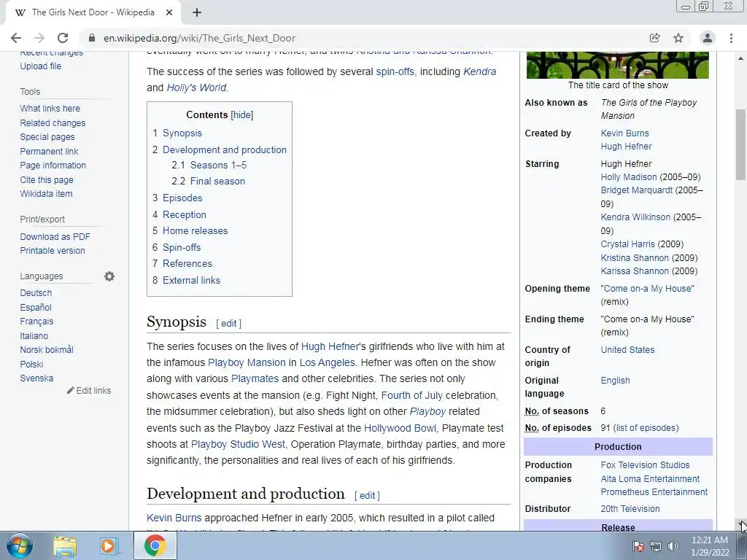Jump to Synopsis in Contents
Image resolution: width=747 pixels, height=560 pixels.
tap(182, 133)
